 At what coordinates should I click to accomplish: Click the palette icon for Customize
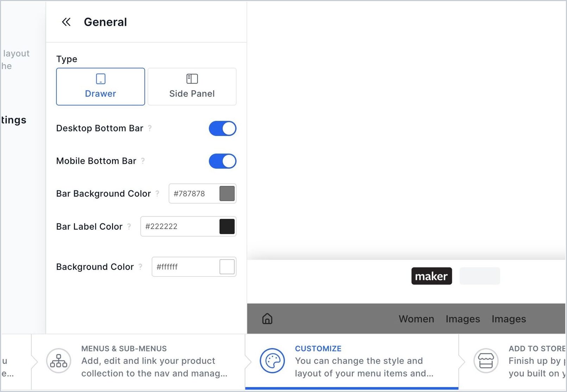(x=272, y=361)
